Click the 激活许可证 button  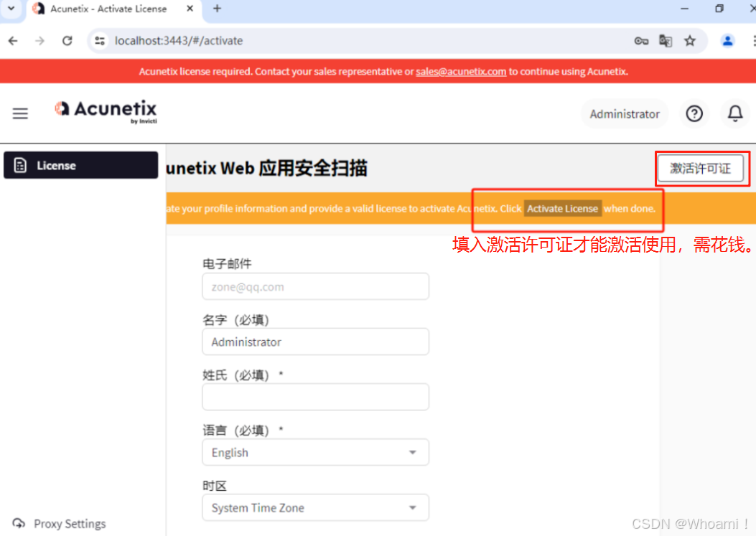[x=701, y=169]
